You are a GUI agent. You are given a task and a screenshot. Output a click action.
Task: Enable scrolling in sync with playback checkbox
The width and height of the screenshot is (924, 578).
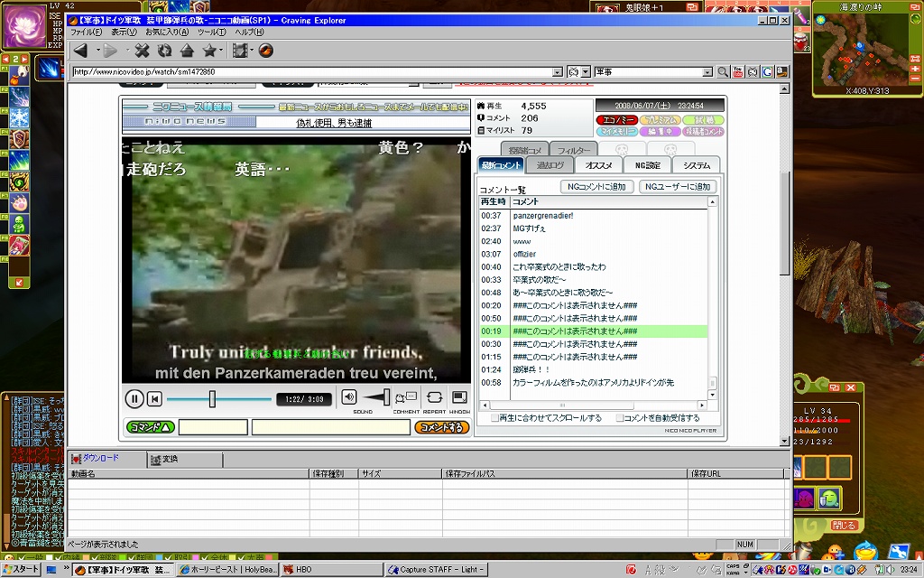(495, 418)
